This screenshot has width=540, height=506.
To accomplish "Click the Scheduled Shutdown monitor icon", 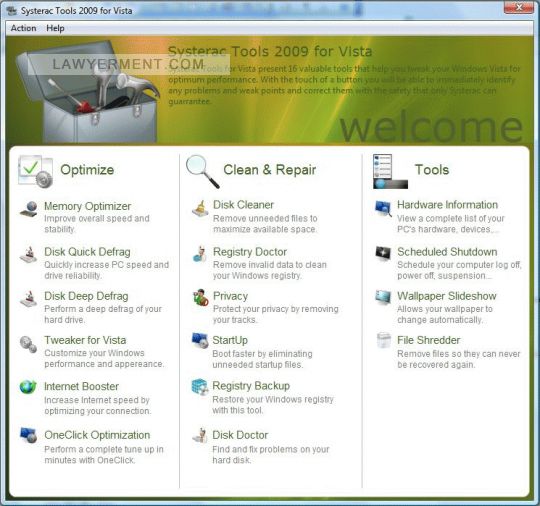I will point(383,254).
